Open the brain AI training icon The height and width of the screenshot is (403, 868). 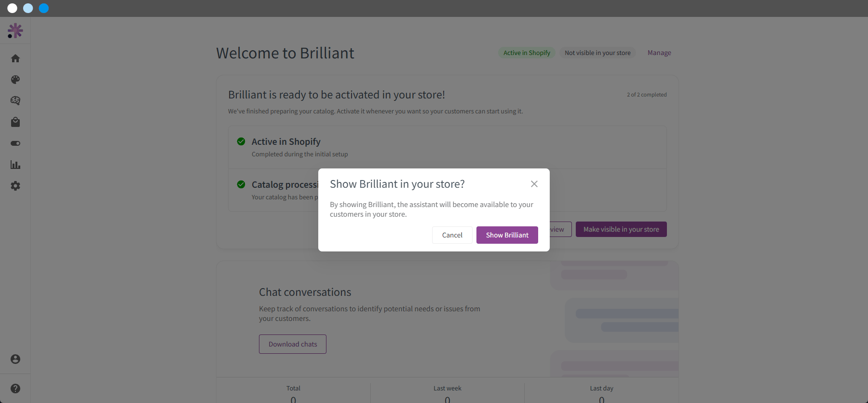(15, 101)
